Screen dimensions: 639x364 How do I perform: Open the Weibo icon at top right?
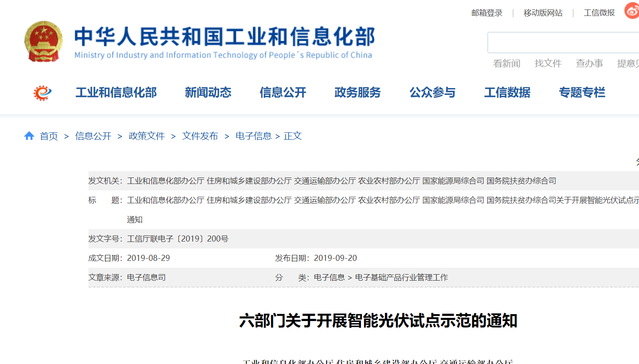point(632,11)
